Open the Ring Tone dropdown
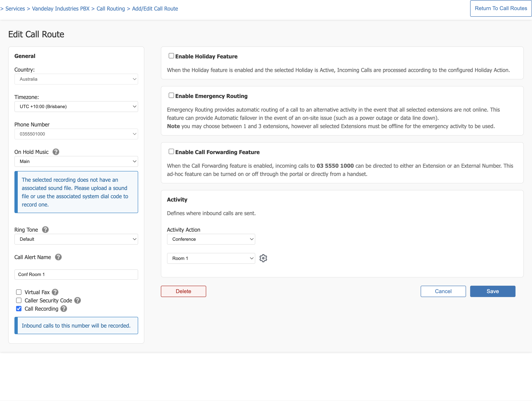 pos(76,239)
